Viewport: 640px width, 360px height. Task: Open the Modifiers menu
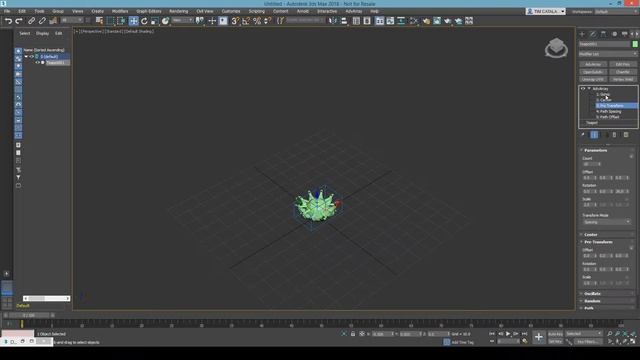click(120, 11)
